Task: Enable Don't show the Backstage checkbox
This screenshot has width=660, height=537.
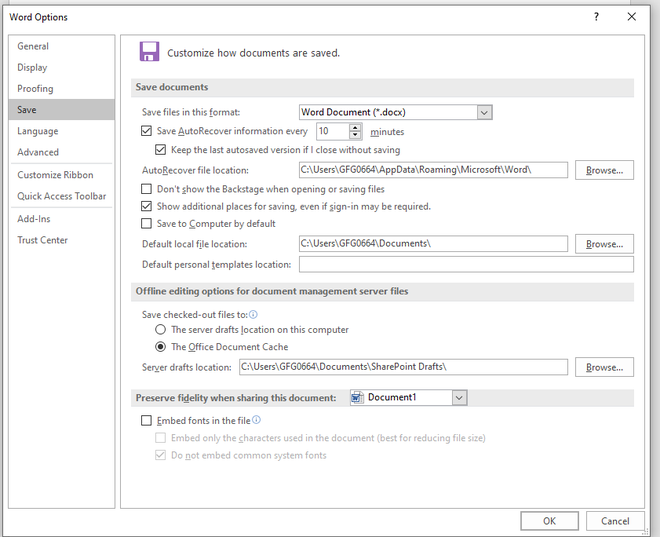Action: click(148, 189)
